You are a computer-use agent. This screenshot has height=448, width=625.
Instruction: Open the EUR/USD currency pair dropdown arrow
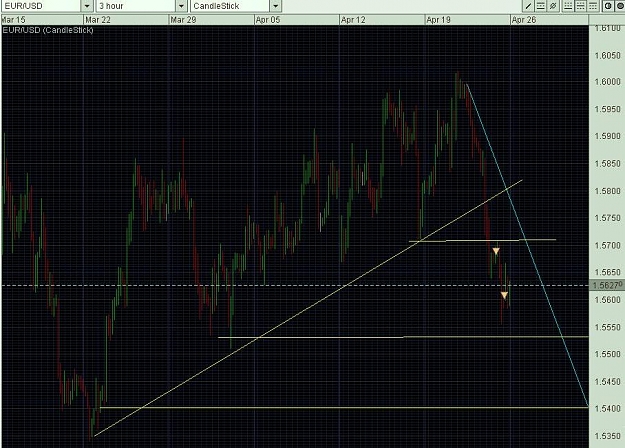click(87, 6)
